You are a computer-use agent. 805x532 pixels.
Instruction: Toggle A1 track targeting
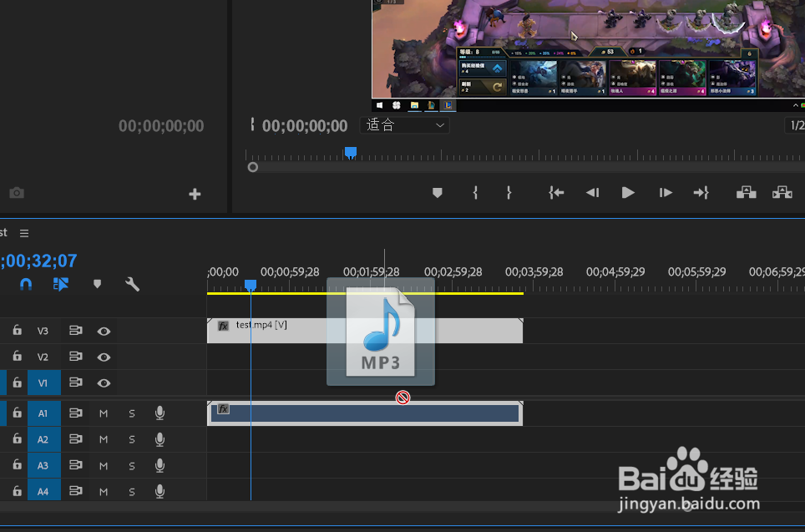[44, 413]
